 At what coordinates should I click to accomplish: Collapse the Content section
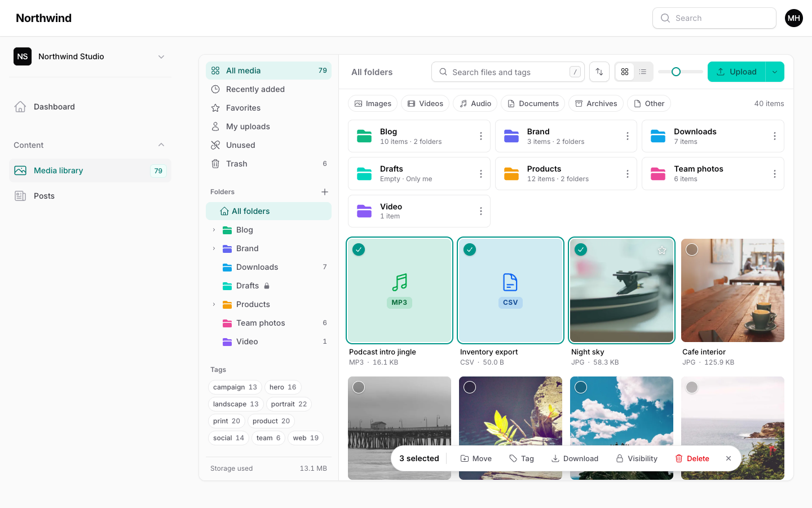(161, 145)
